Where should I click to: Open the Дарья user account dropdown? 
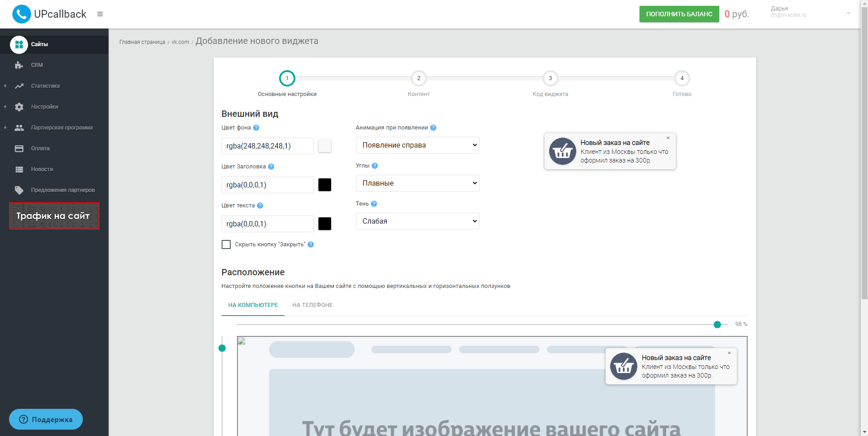pos(810,12)
